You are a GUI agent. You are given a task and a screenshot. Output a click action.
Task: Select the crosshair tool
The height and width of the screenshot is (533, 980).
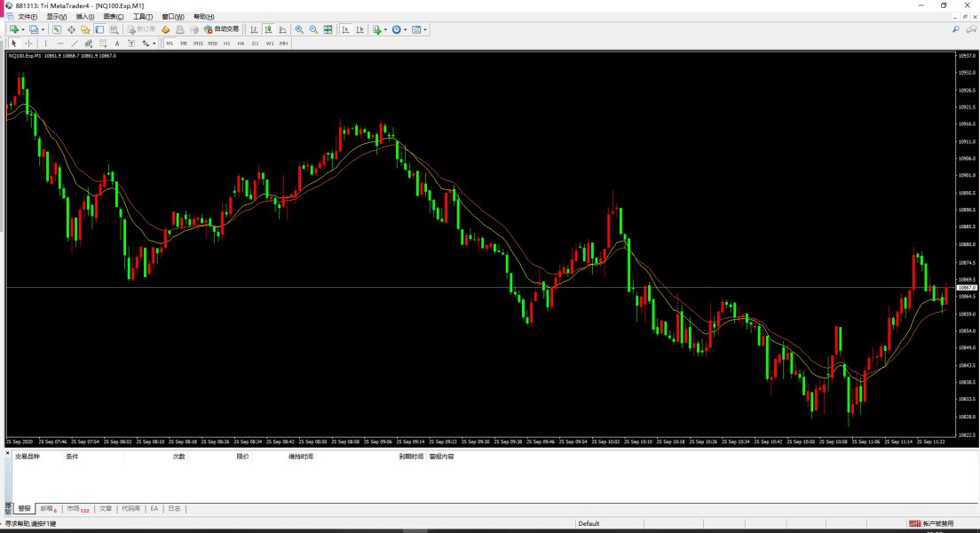coord(28,44)
